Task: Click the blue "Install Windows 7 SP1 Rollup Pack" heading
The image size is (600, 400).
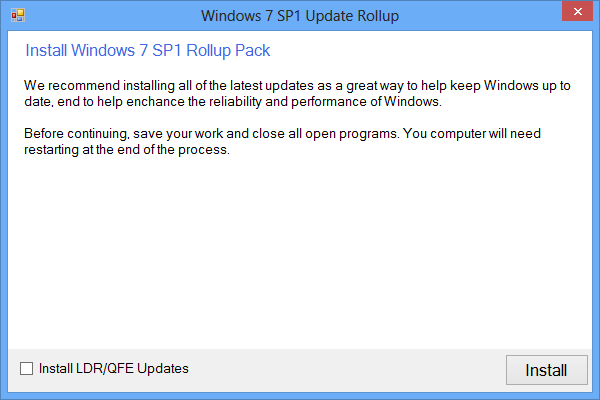Action: tap(147, 50)
